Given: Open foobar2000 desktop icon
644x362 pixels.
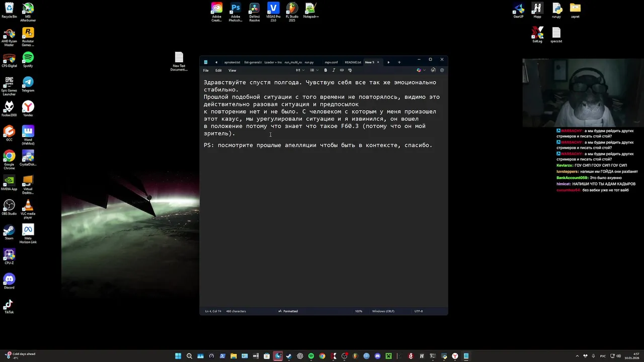Looking at the screenshot, I should (9, 109).
